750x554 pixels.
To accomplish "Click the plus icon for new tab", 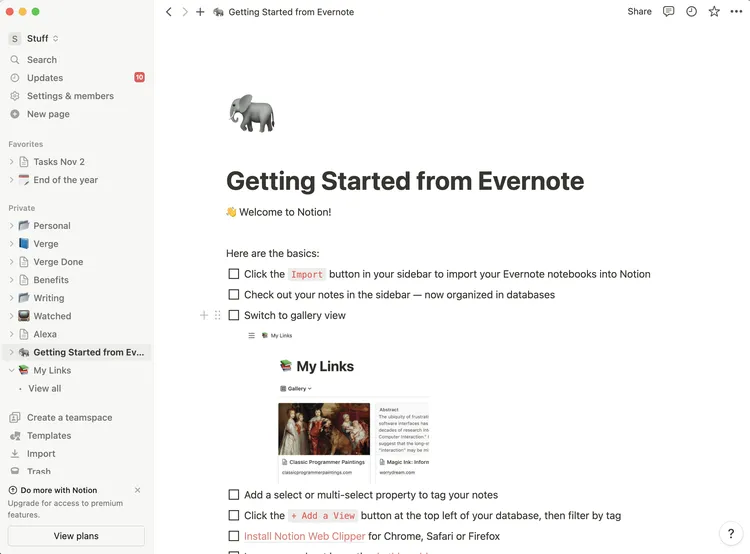I will 200,12.
